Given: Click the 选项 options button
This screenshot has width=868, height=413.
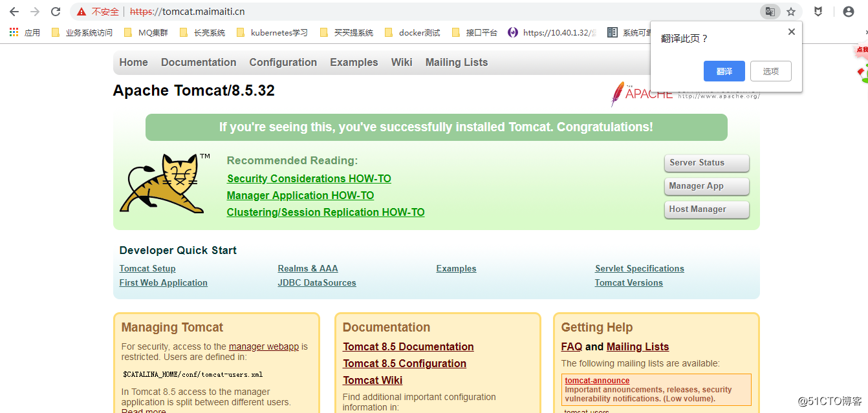Looking at the screenshot, I should (771, 71).
